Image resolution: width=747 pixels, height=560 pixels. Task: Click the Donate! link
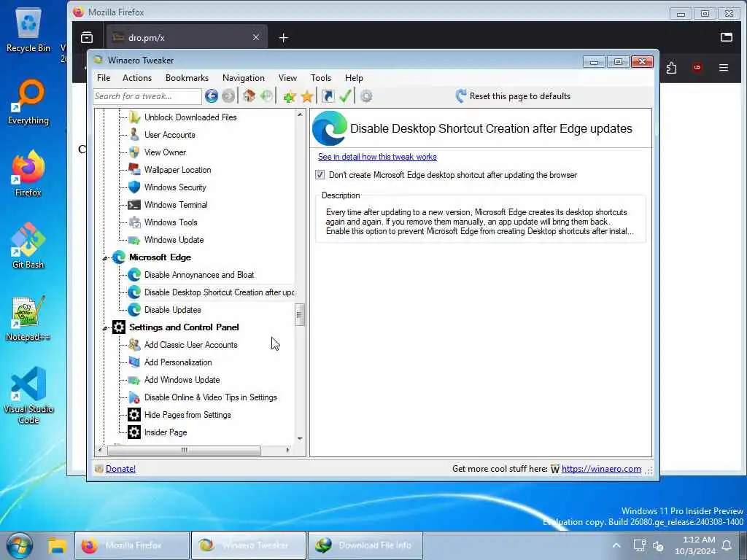click(x=120, y=469)
